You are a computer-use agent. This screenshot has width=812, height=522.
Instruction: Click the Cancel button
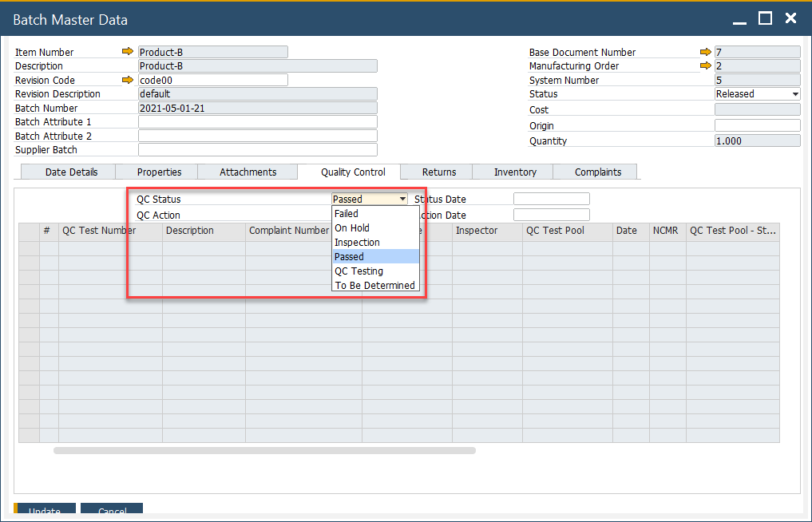[x=112, y=511]
